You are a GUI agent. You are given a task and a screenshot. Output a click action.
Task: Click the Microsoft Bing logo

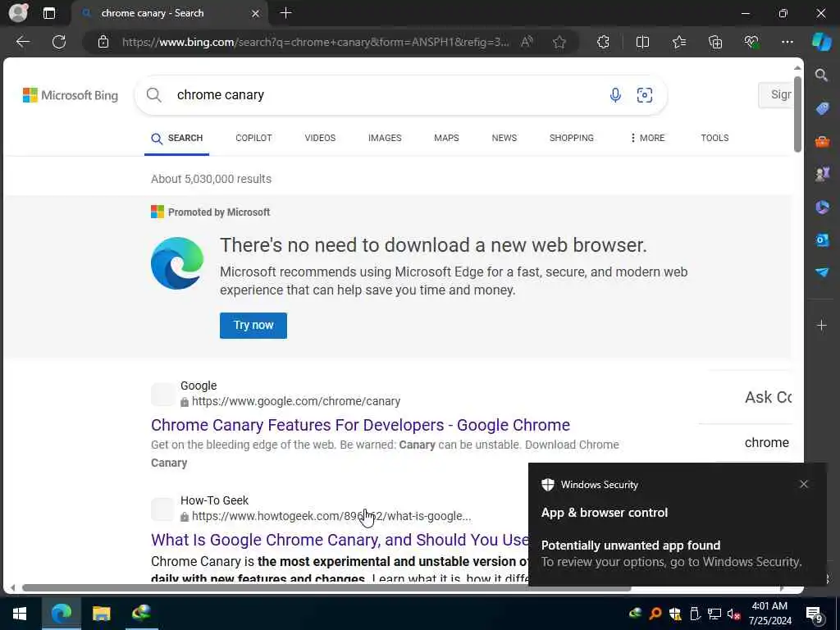pyautogui.click(x=71, y=95)
